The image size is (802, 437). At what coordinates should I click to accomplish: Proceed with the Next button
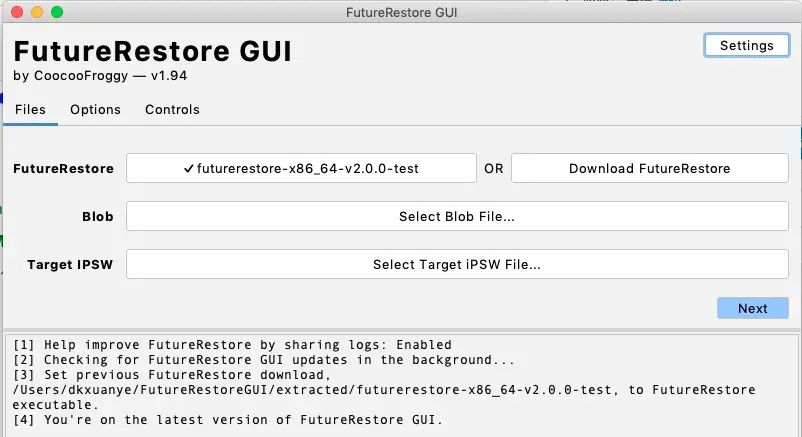click(752, 308)
